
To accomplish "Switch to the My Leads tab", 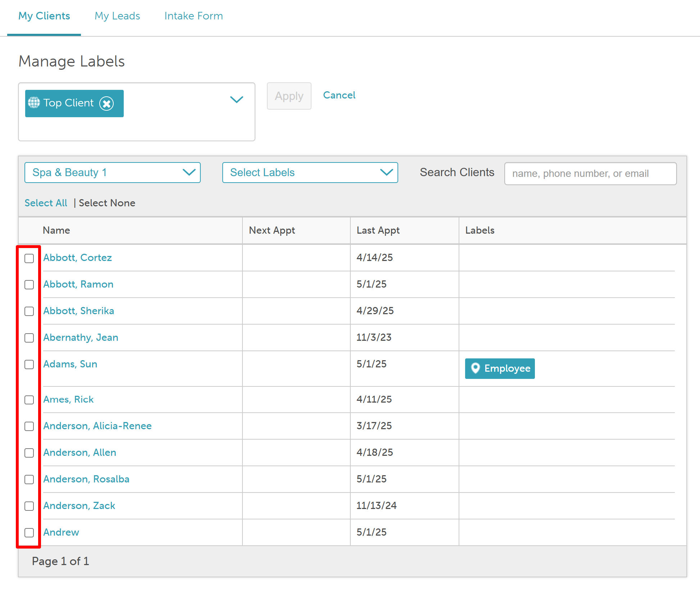I will (117, 16).
